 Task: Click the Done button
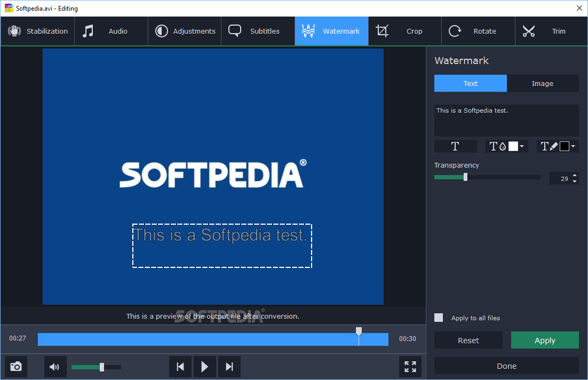click(x=506, y=366)
